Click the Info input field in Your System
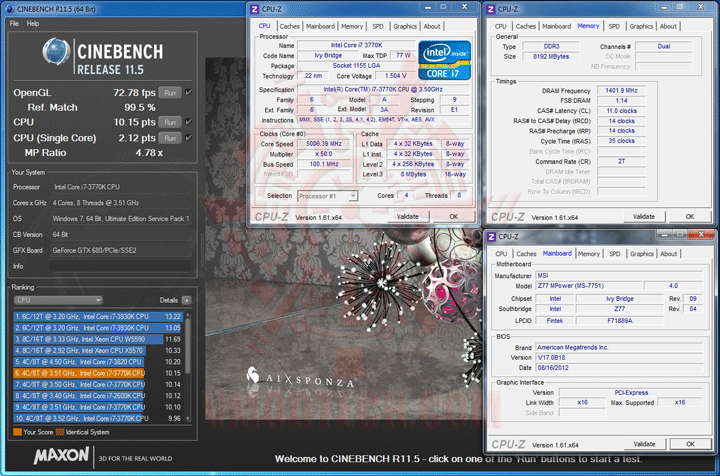The width and height of the screenshot is (720, 476). tap(120, 266)
